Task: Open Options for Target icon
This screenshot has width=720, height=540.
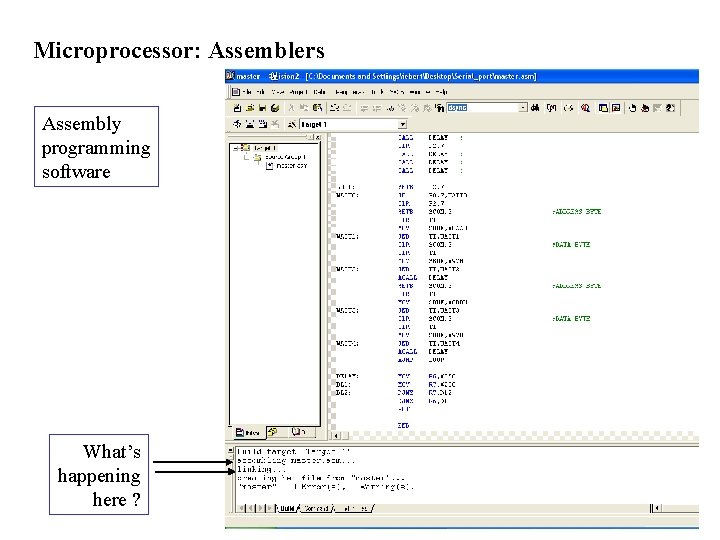Action: tap(291, 124)
